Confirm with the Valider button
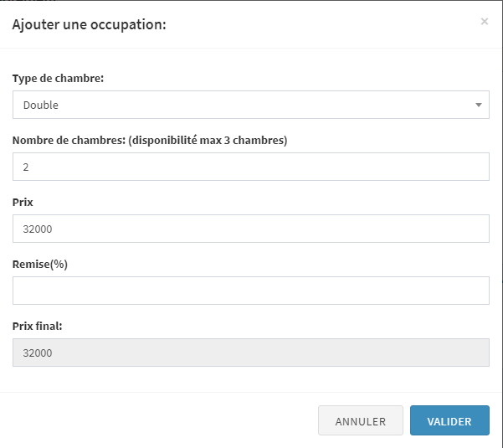Viewport: 503px width, 448px height. 449,421
